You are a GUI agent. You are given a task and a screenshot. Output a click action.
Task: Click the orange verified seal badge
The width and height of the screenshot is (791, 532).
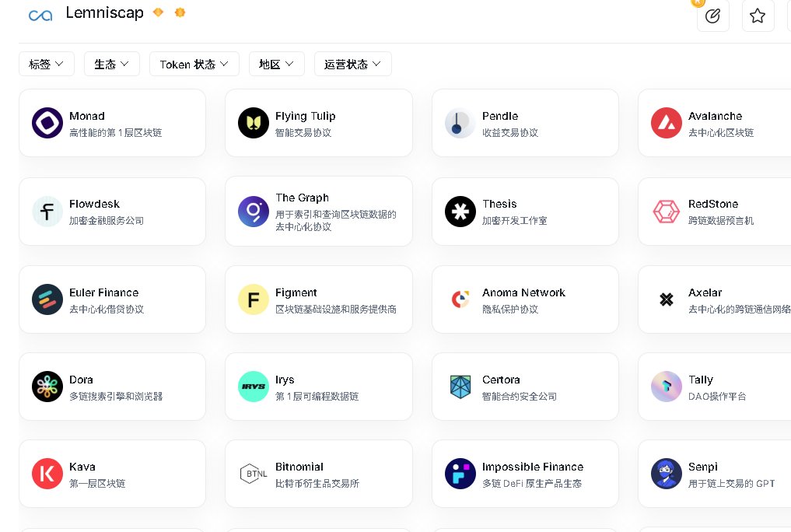(x=180, y=12)
